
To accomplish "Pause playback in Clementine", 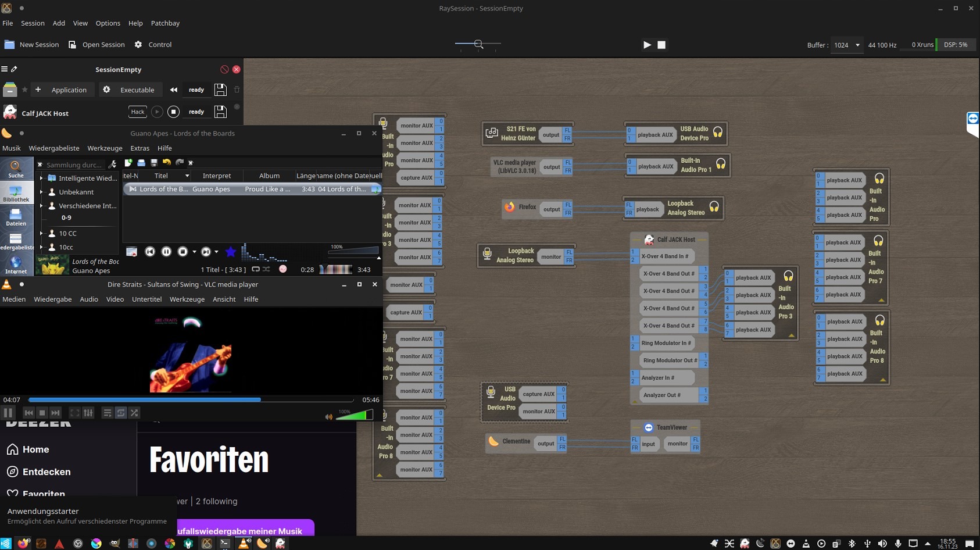I will (166, 252).
